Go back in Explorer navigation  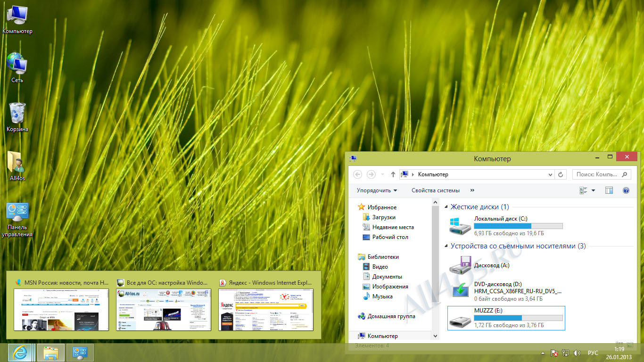pyautogui.click(x=358, y=174)
